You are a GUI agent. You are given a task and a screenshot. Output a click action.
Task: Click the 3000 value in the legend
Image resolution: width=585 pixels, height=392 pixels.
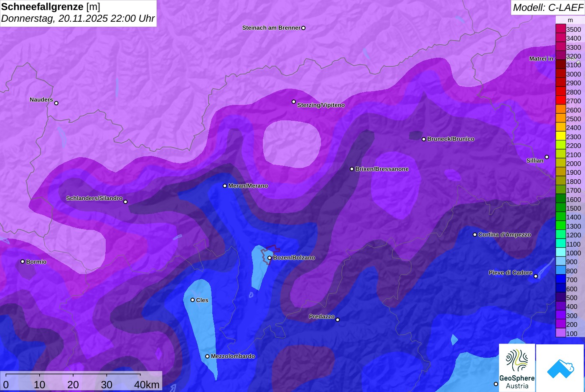(x=573, y=74)
